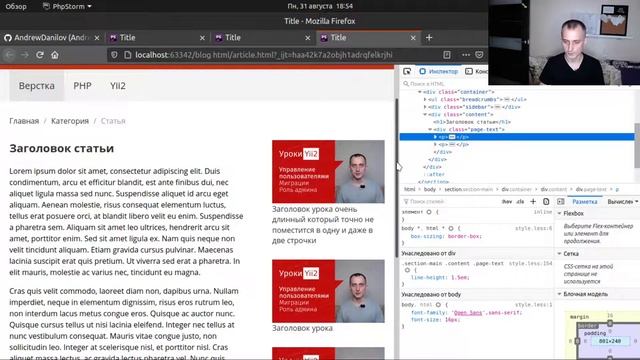Go to the Firefox home page icon
This screenshot has width=640, height=360.
click(x=55, y=55)
